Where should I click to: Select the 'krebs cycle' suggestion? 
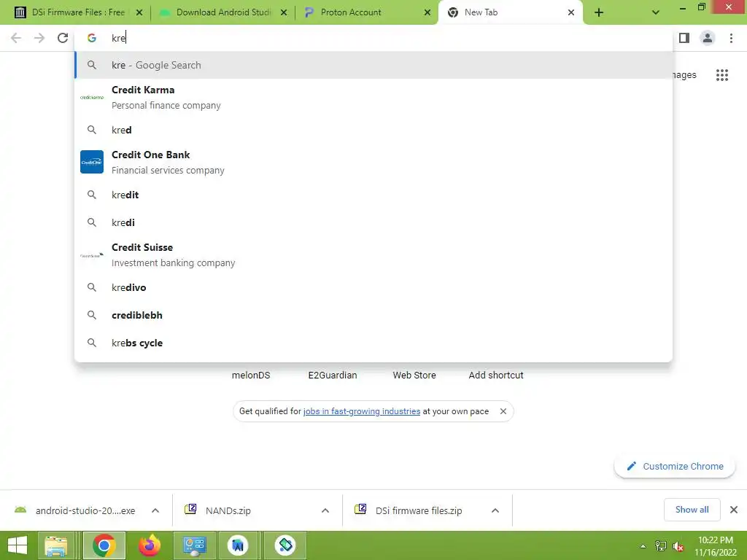(x=373, y=343)
